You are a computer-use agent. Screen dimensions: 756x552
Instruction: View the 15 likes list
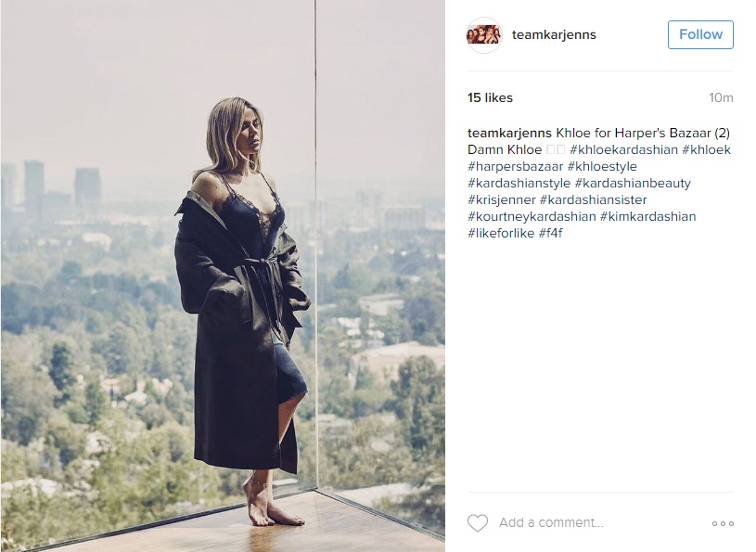[490, 97]
